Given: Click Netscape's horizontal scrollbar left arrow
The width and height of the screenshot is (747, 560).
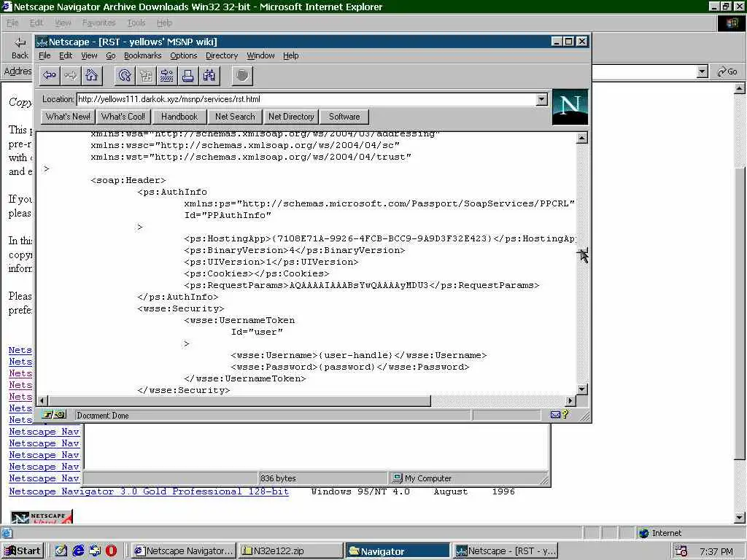Looking at the screenshot, I should pyautogui.click(x=42, y=401).
